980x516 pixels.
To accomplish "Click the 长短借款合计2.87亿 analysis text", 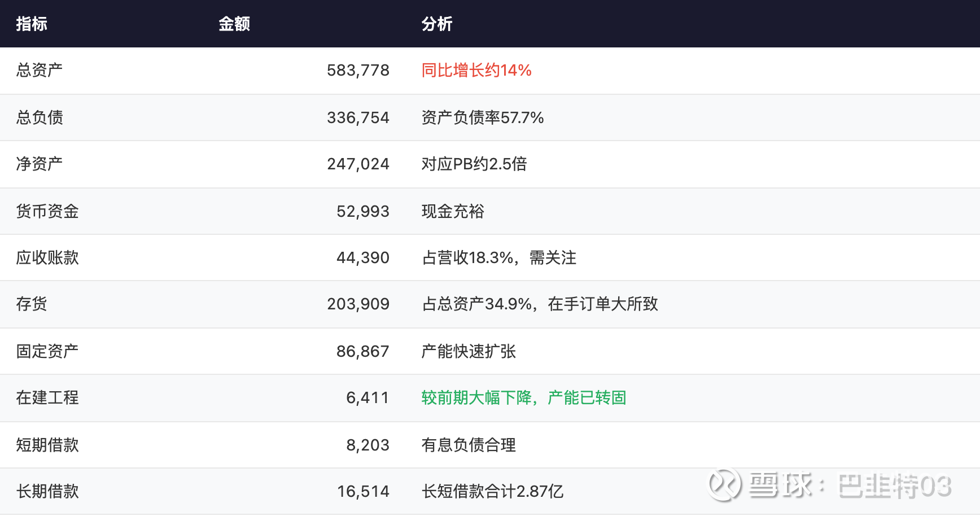I will 492,492.
